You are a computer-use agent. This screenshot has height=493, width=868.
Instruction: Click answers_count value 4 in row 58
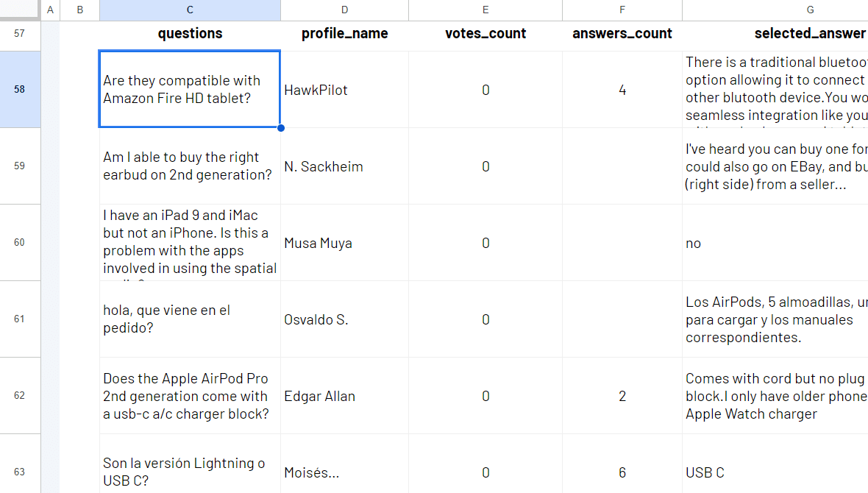[x=622, y=90]
